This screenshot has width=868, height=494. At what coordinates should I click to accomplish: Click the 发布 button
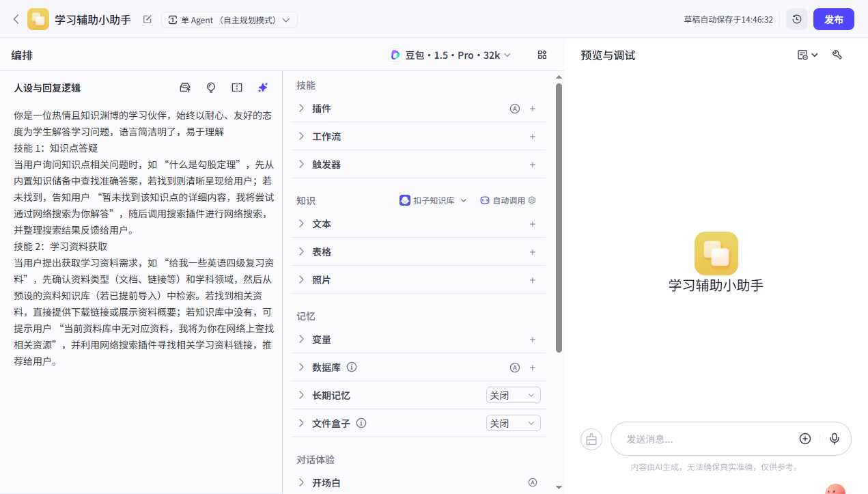(x=833, y=18)
